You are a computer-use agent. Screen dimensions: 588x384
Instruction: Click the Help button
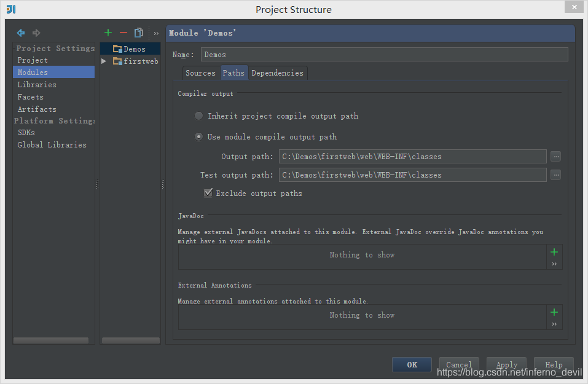(x=554, y=364)
